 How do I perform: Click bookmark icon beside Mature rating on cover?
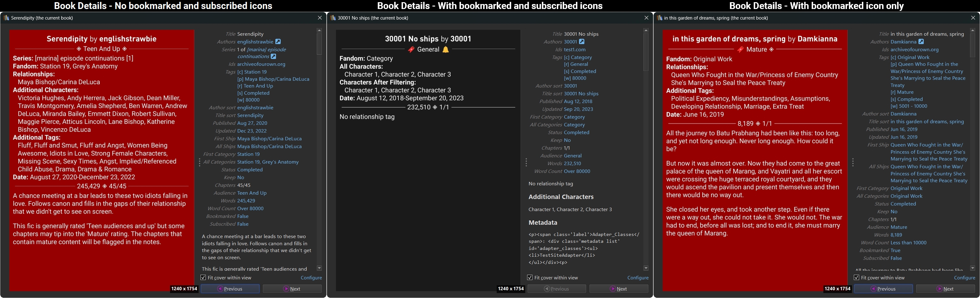point(740,49)
